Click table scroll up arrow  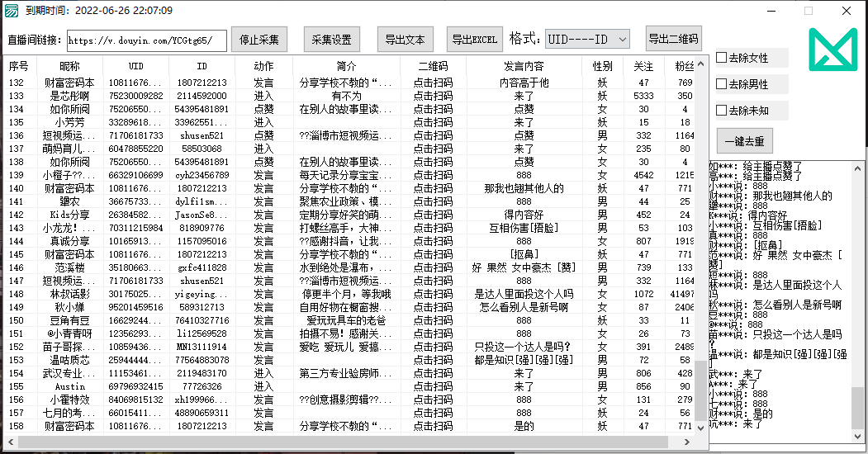pyautogui.click(x=701, y=64)
